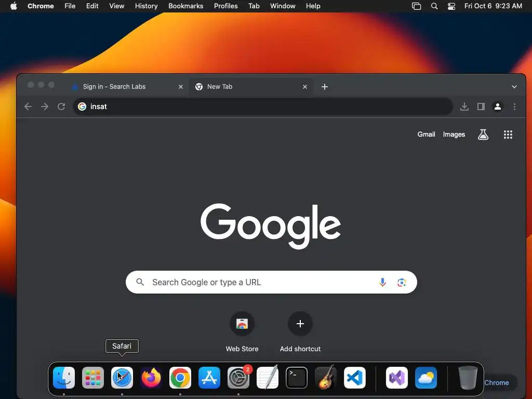The image size is (532, 399).
Task: Open Google apps grid
Action: click(508, 135)
